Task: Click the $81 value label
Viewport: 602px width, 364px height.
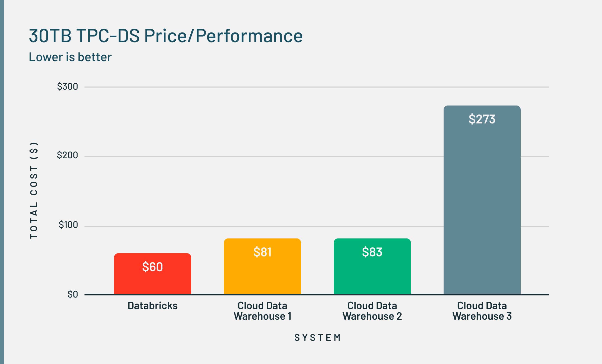Action: 262,252
